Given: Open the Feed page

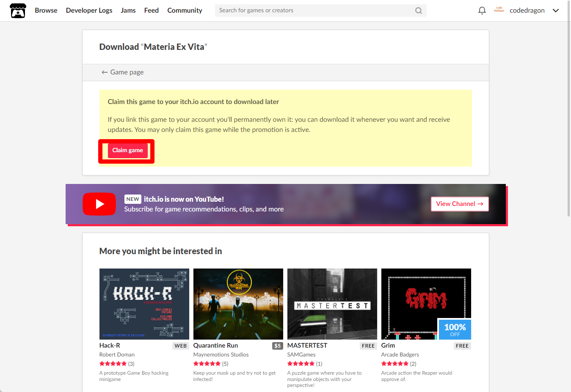Looking at the screenshot, I should click(x=152, y=10).
